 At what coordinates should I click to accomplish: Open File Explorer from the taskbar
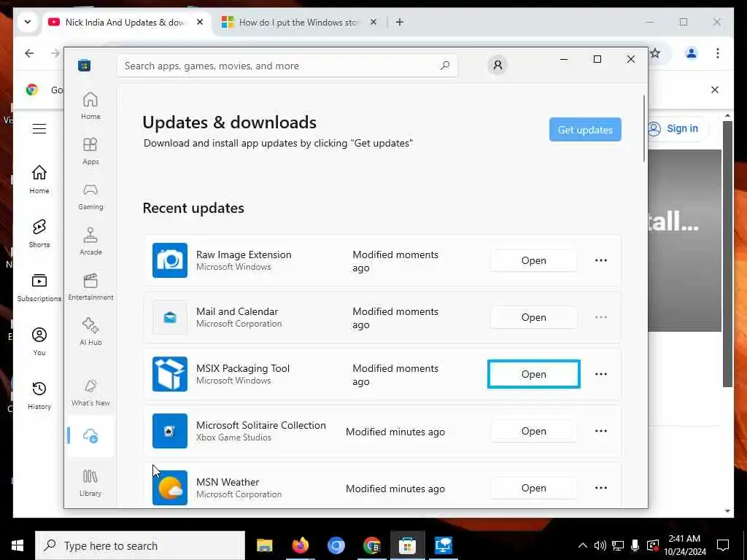[264, 545]
